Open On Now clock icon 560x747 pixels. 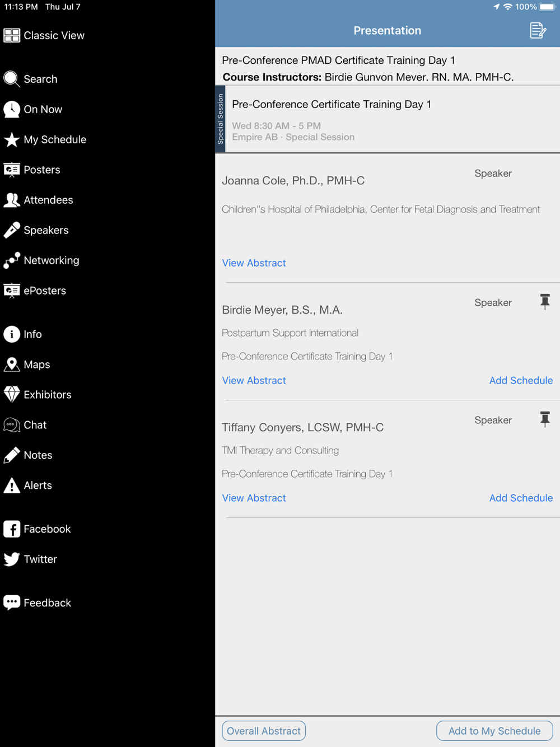[12, 109]
